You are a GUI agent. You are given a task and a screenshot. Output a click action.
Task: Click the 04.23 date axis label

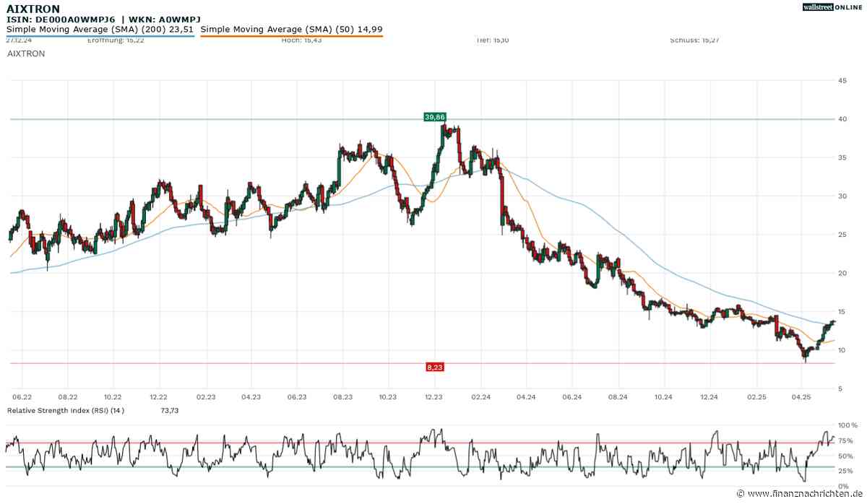(x=251, y=396)
